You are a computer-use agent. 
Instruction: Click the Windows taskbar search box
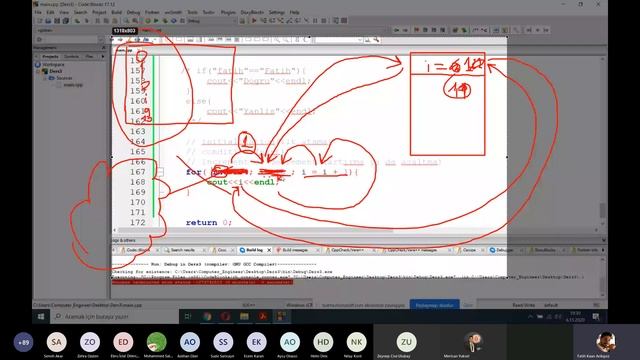[x=114, y=316]
